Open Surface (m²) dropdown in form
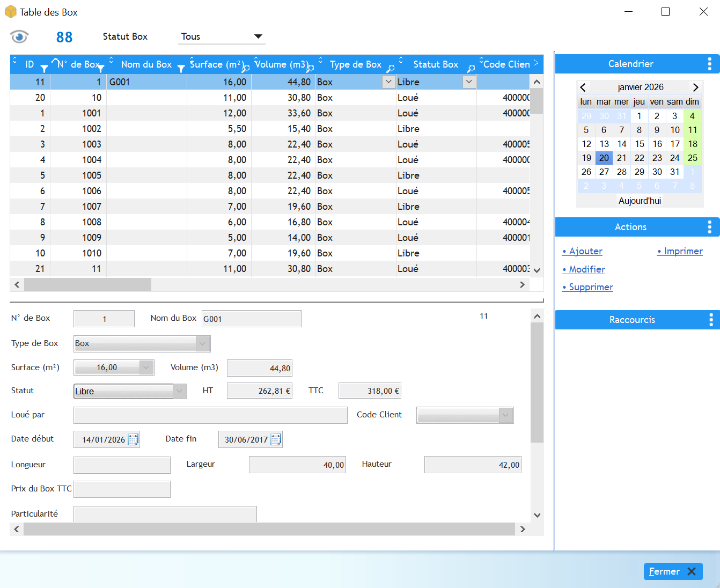Viewport: 720px width, 588px height. [146, 367]
